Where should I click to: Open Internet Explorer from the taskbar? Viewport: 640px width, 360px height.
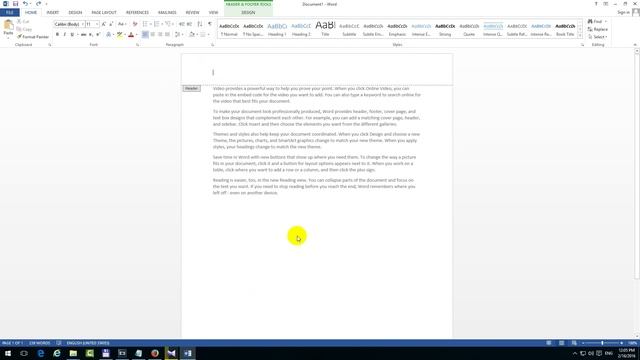pyautogui.click(x=57, y=353)
